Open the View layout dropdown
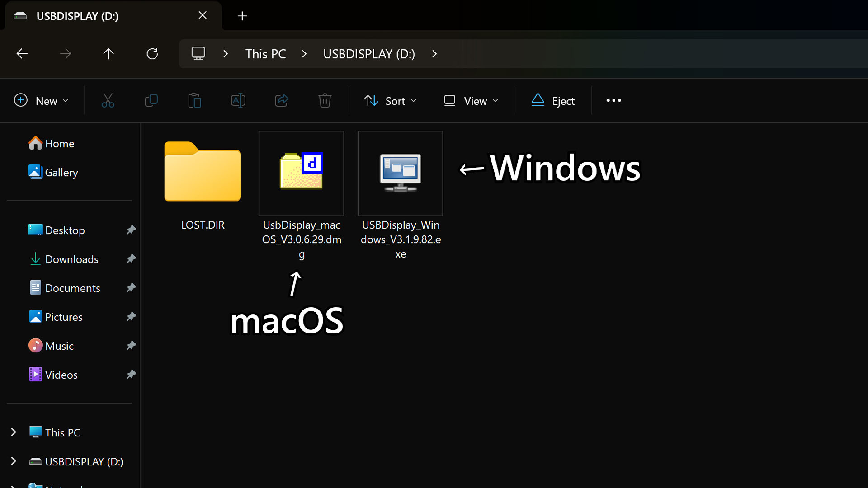The width and height of the screenshot is (868, 488). click(x=471, y=101)
